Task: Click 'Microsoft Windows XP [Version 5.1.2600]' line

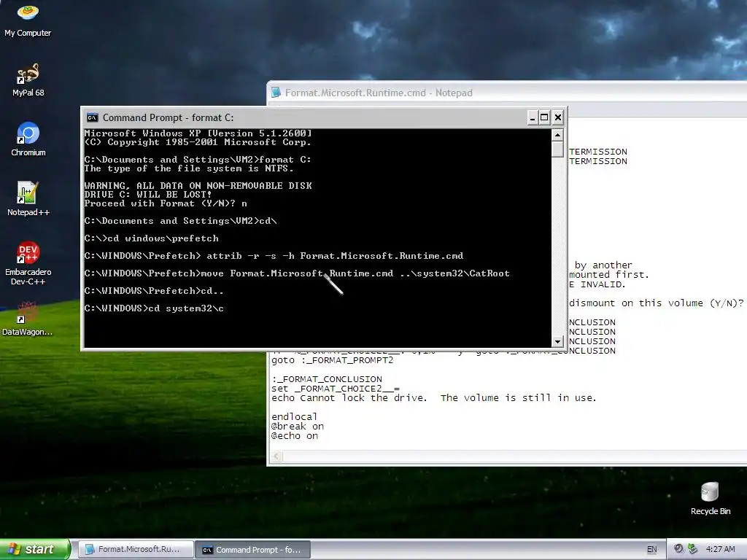Action: pyautogui.click(x=198, y=133)
